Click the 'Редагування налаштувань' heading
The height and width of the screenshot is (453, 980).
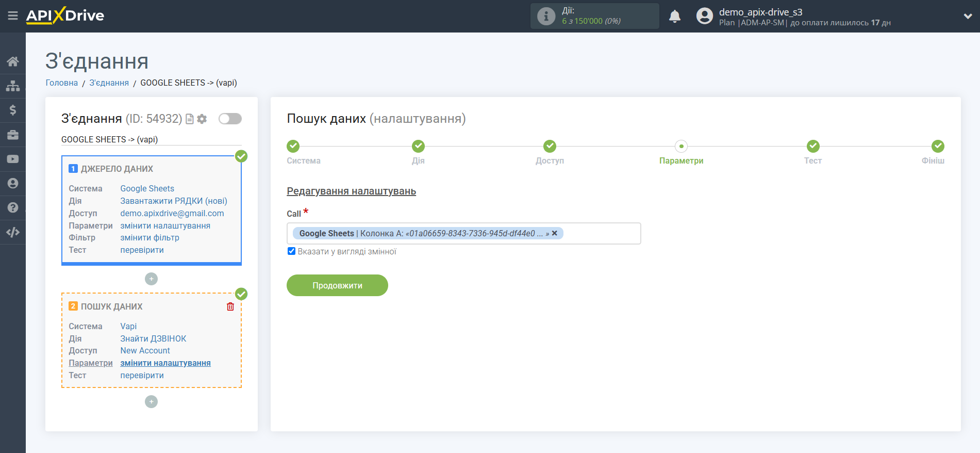click(351, 191)
